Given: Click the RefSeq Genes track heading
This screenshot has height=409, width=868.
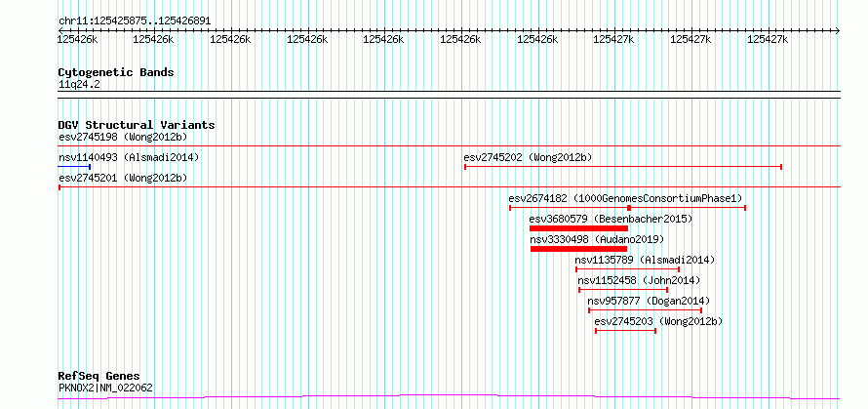Looking at the screenshot, I should (99, 377).
